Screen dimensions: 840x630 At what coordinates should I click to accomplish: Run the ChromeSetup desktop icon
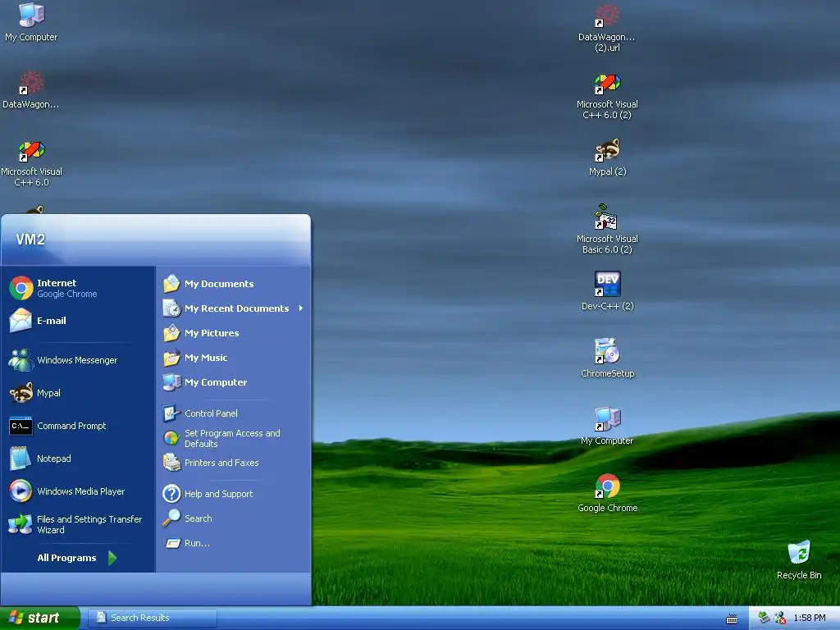607,358
